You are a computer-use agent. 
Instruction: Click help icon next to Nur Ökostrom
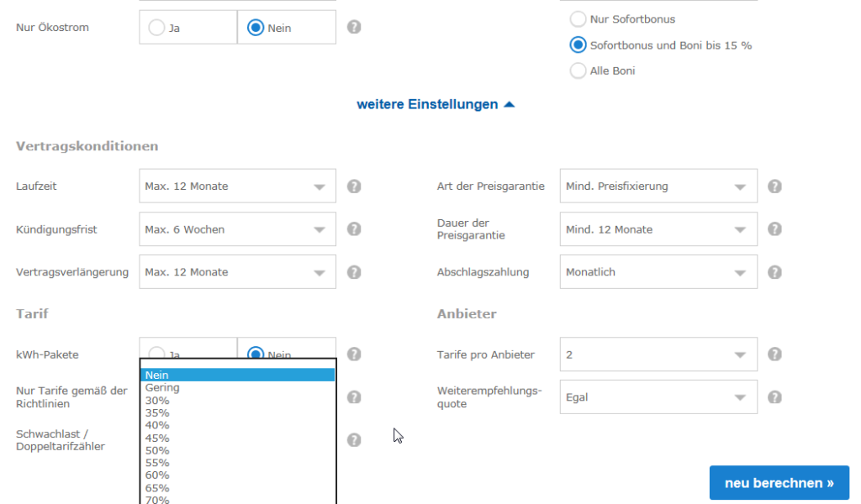click(354, 27)
